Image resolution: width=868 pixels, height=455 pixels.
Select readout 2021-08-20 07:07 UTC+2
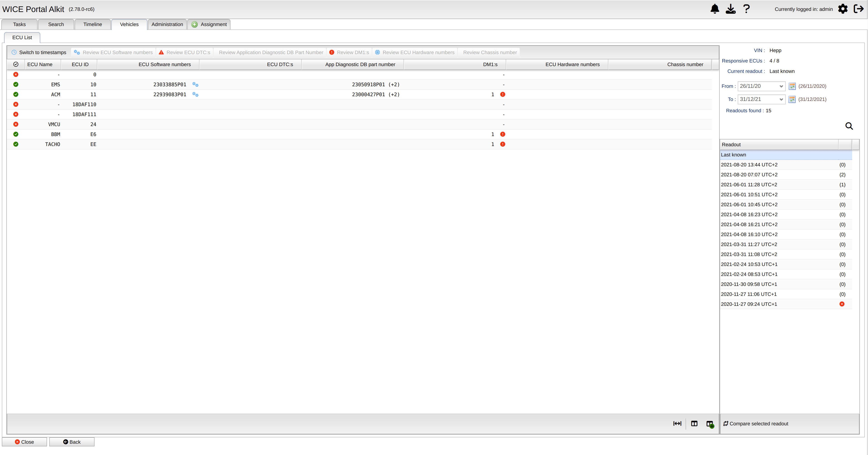click(x=749, y=175)
